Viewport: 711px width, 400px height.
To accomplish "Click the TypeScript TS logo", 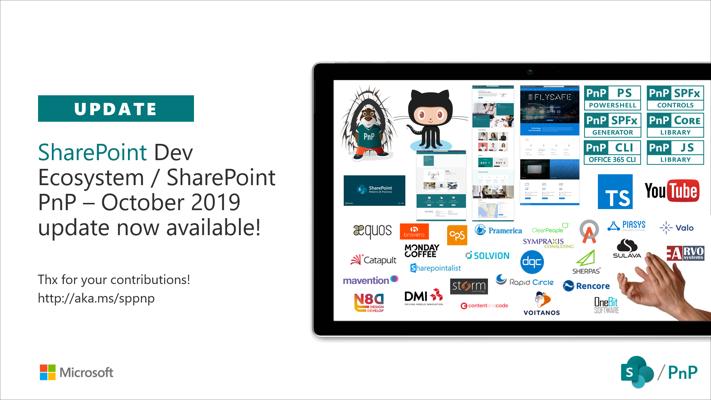I will [615, 192].
